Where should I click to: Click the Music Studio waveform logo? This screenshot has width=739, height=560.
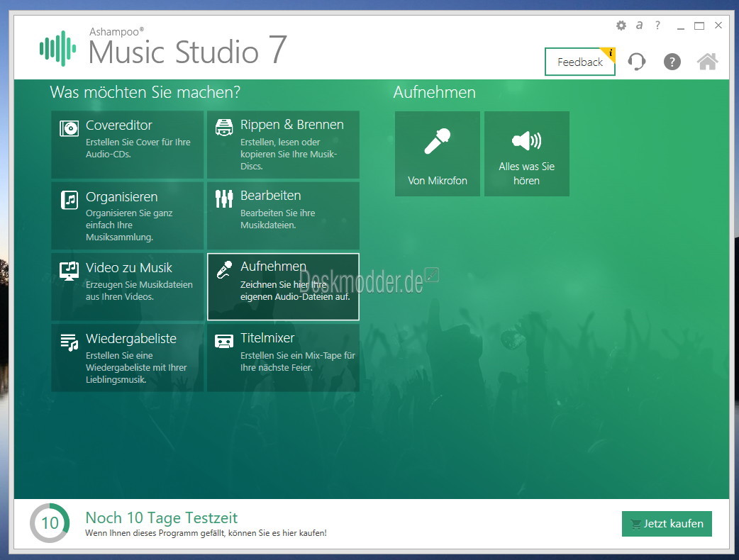57,48
